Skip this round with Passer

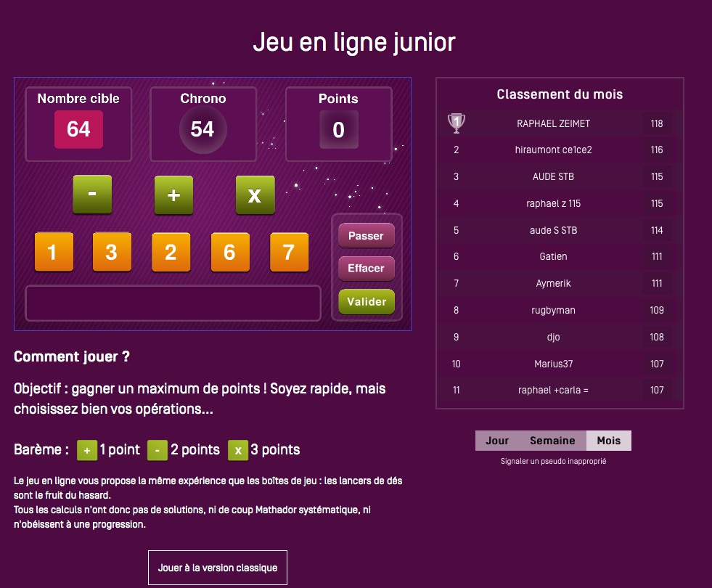pos(366,236)
